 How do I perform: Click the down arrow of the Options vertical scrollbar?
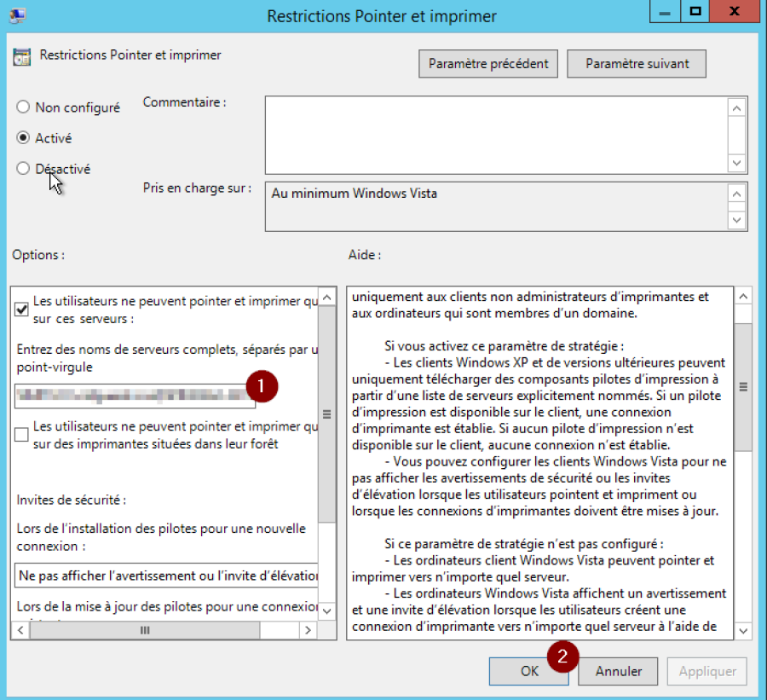(327, 610)
